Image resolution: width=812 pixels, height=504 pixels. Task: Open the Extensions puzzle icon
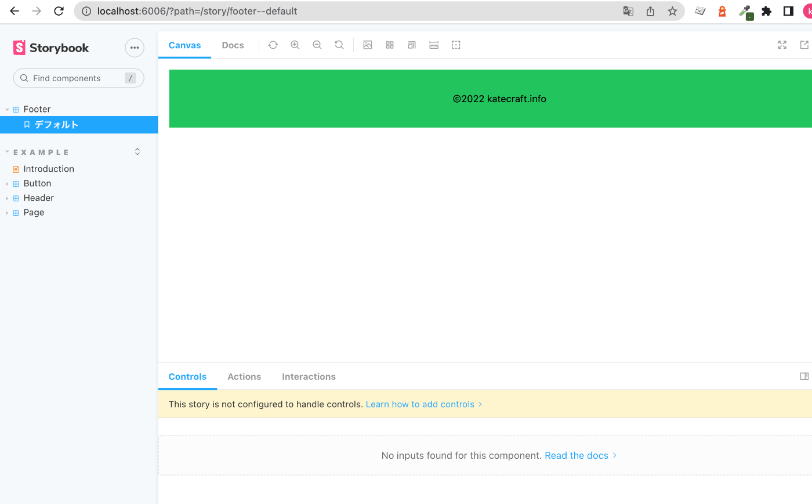(767, 11)
